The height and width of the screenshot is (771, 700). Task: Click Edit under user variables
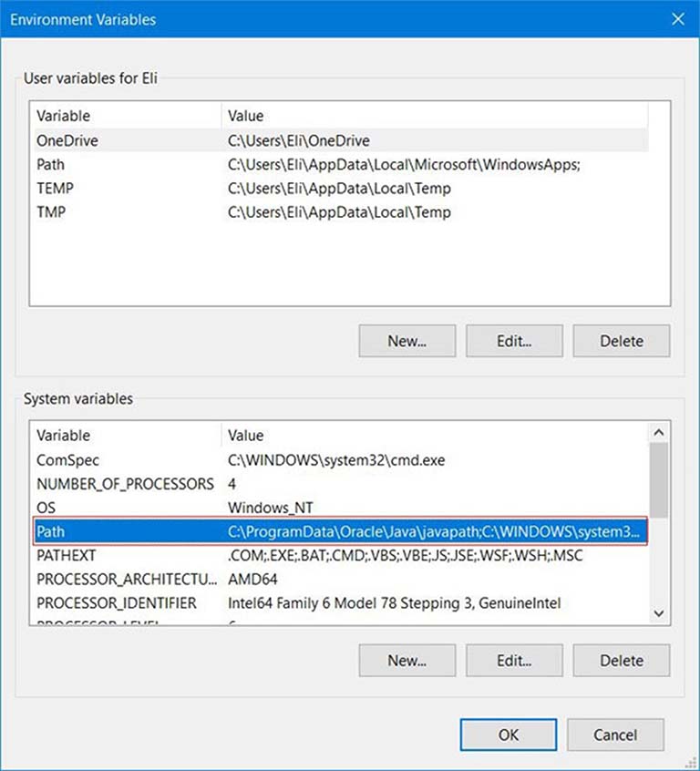point(514,341)
